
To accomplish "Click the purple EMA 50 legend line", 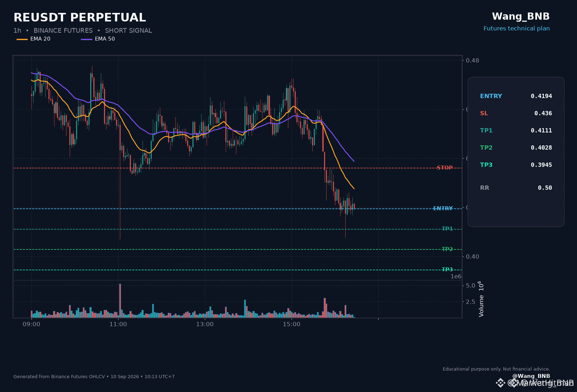I will tap(86, 39).
